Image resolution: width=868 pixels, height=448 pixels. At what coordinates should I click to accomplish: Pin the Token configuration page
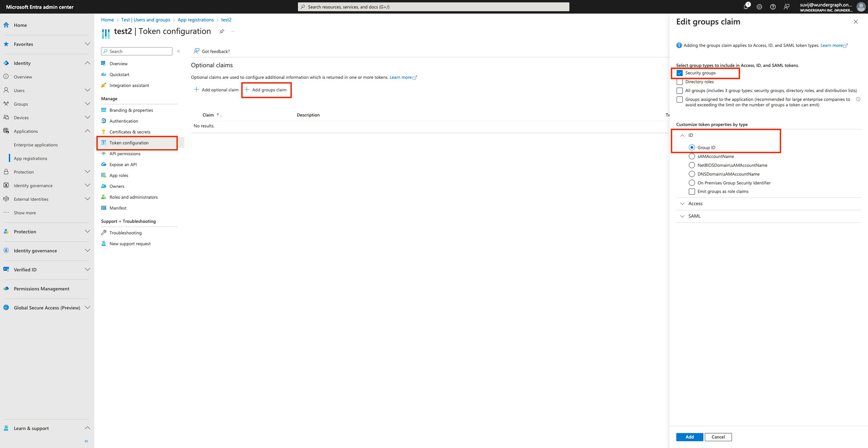tap(222, 32)
